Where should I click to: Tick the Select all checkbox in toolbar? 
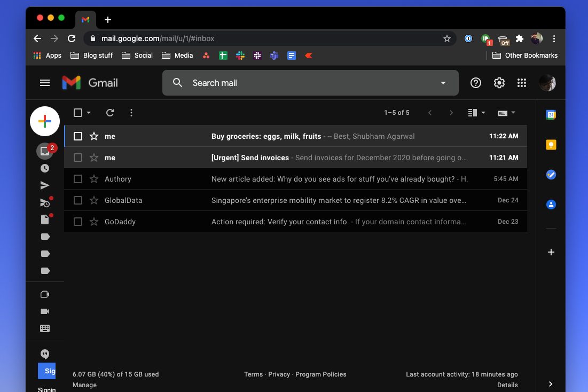[77, 113]
